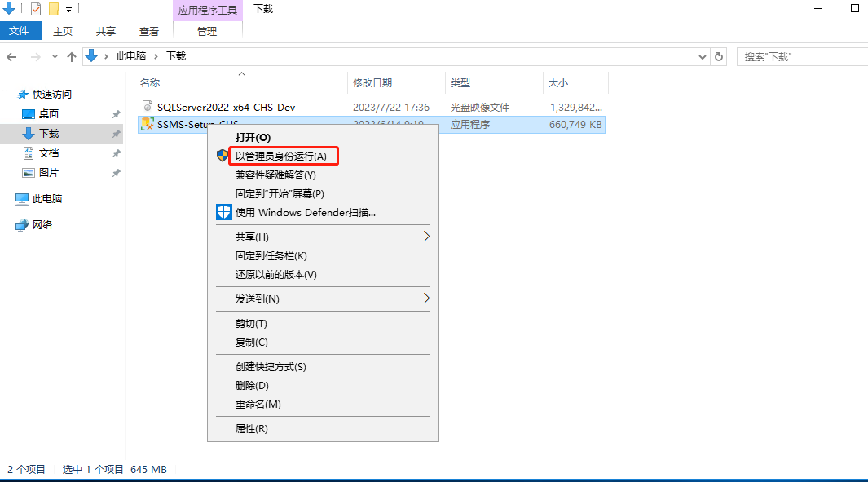The image size is (868, 482).
Task: Open the 文件 menu tab
Action: (x=20, y=31)
